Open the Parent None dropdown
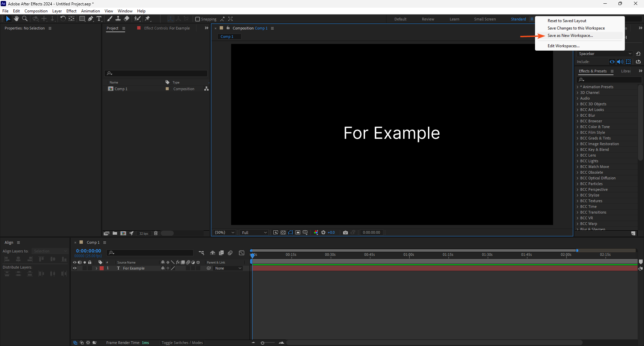Image resolution: width=644 pixels, height=346 pixels. tap(228, 268)
